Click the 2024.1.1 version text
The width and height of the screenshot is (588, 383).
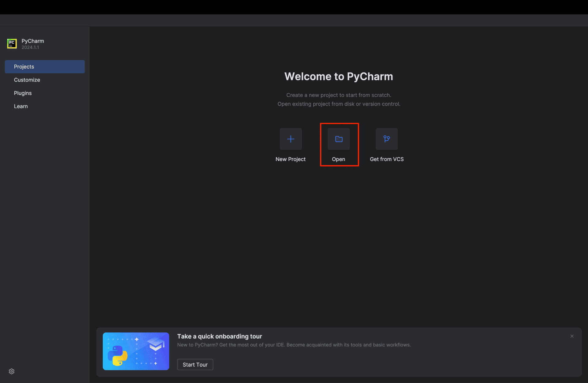[30, 47]
